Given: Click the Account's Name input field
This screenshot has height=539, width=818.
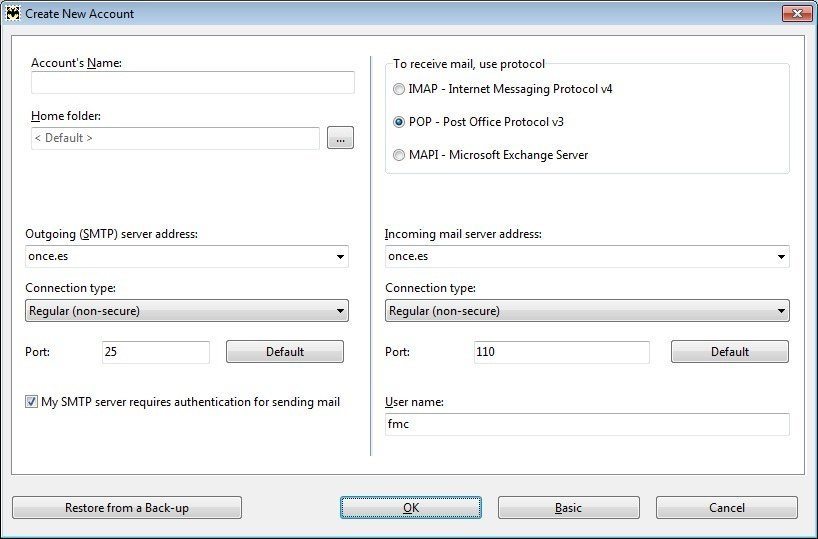Looking at the screenshot, I should (x=193, y=82).
